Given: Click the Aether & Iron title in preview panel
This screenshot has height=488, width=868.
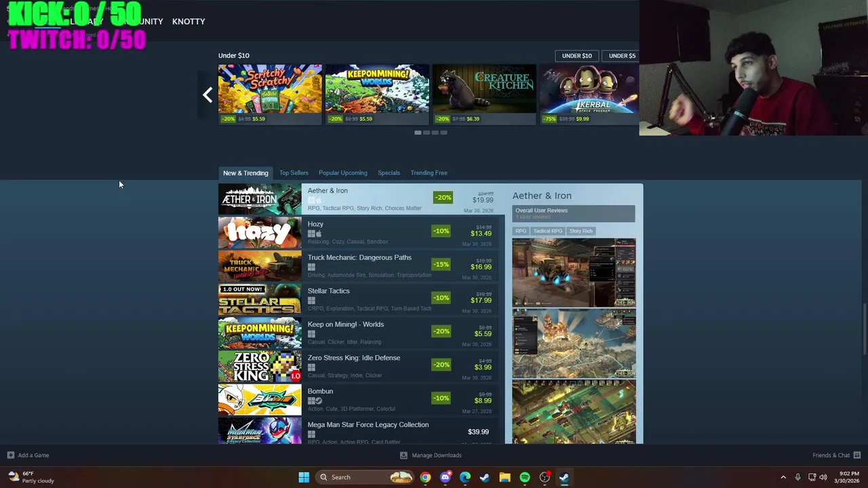Looking at the screenshot, I should pyautogui.click(x=542, y=195).
